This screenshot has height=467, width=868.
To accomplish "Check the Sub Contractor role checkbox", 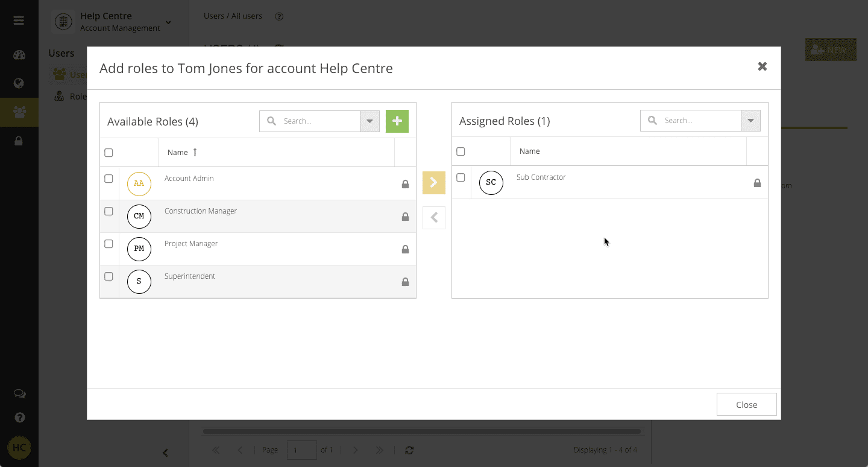I will point(461,177).
